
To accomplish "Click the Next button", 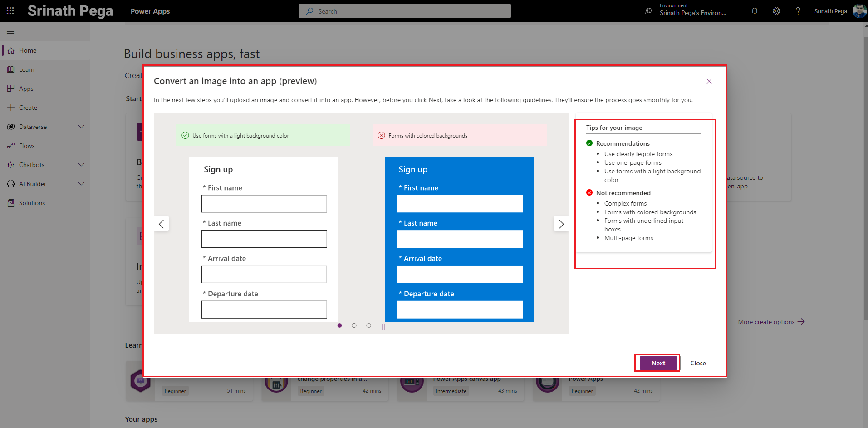I will [658, 363].
